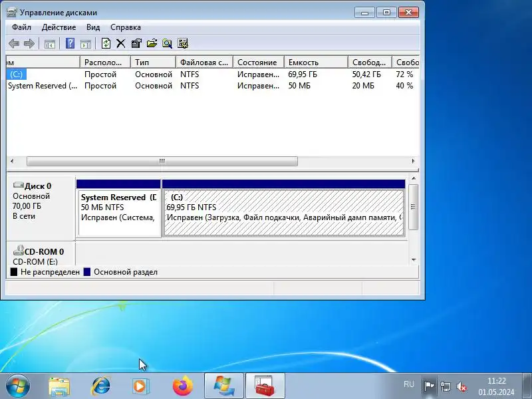Viewport: 532px width, 399px height.
Task: Open the clock showing 11:22
Action: [496, 386]
